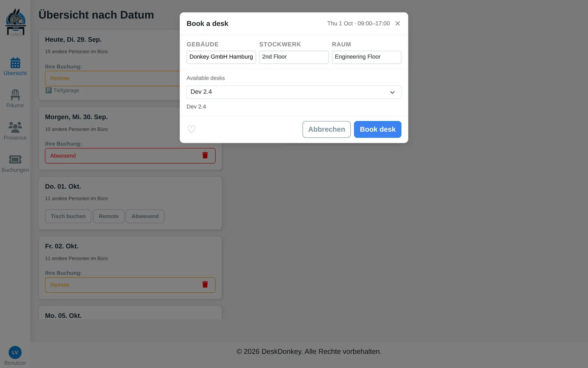Click the Thu 1 Oct 09:00–17:00 text

pyautogui.click(x=359, y=23)
